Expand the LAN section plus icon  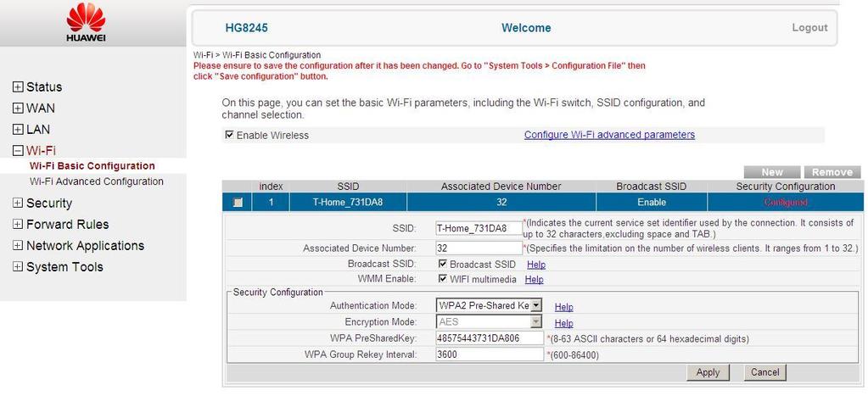[x=18, y=130]
